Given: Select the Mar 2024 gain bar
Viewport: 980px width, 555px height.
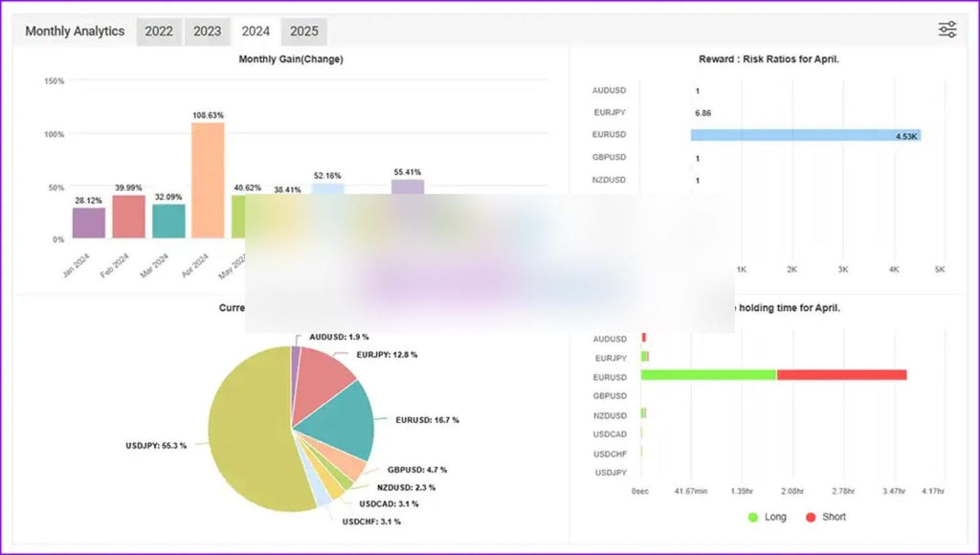Looking at the screenshot, I should coord(168,221).
